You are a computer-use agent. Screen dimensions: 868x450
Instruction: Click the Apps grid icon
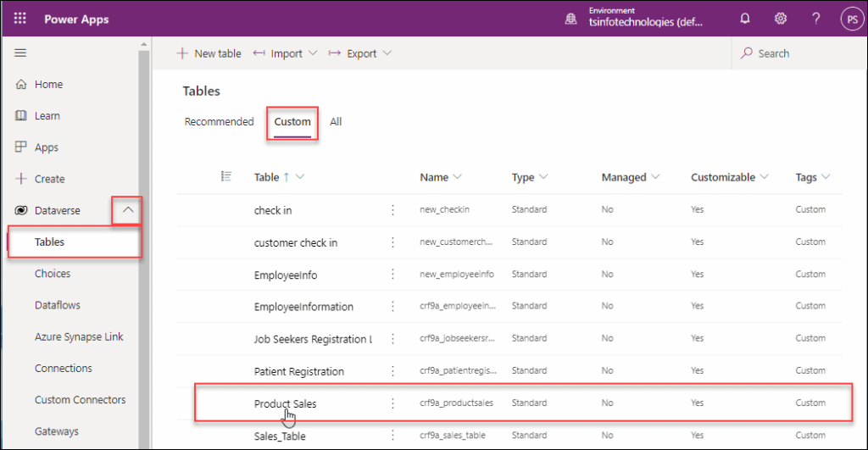pos(21,147)
